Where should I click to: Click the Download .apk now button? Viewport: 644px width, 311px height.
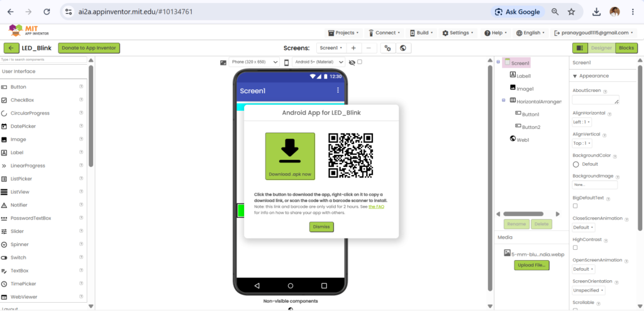pos(290,156)
